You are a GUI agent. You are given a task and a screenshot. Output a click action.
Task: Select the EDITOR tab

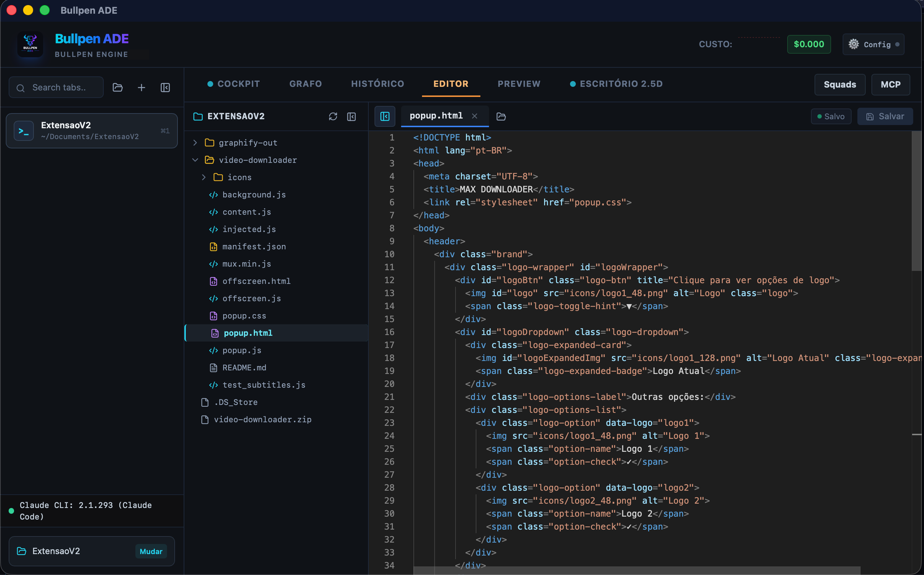[451, 84]
